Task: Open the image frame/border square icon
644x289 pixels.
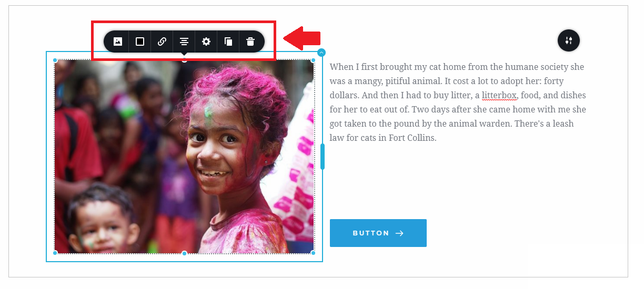Action: point(140,42)
